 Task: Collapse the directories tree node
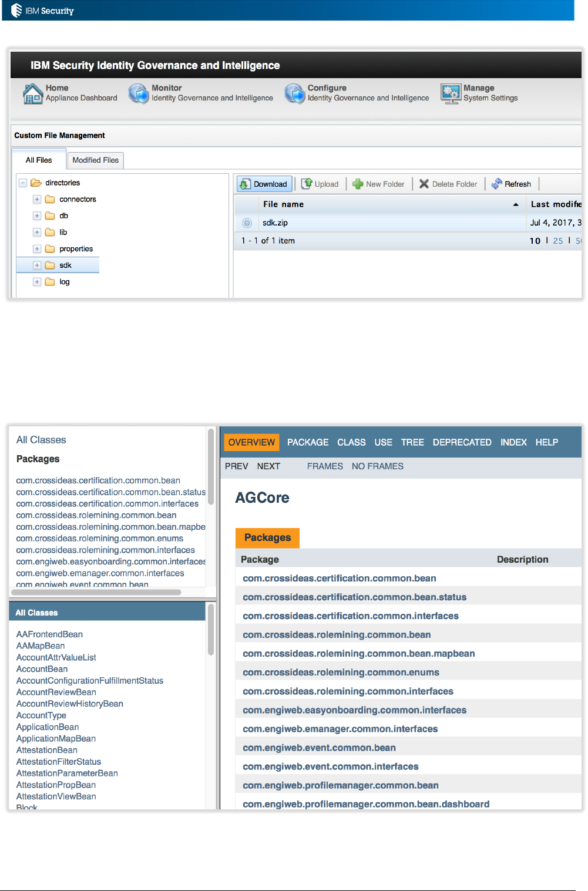coord(22,183)
